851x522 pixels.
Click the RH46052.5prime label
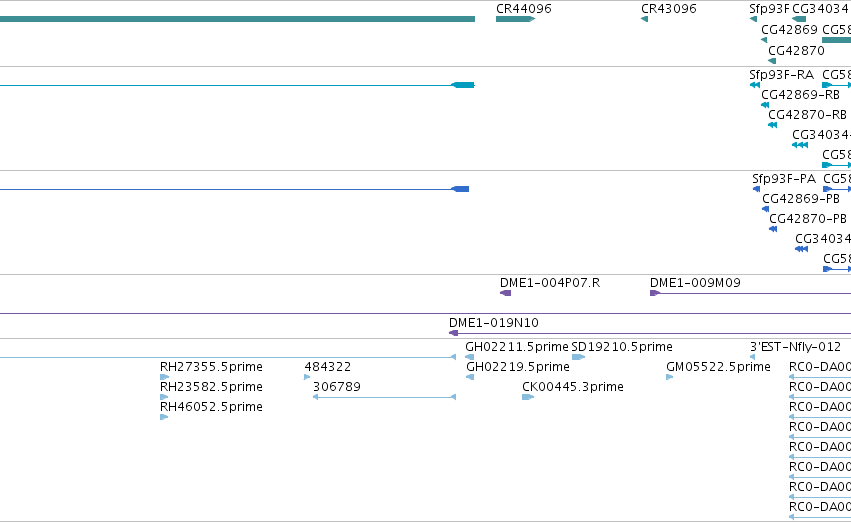tap(211, 407)
